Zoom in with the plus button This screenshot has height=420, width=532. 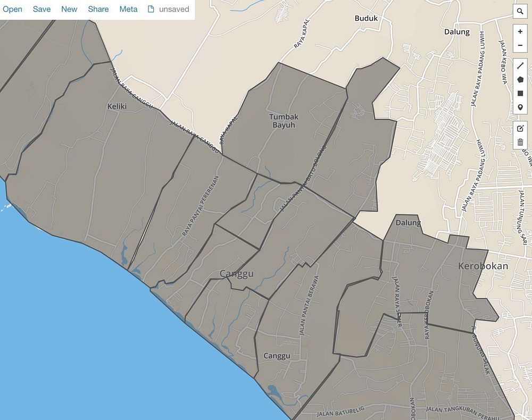point(520,32)
